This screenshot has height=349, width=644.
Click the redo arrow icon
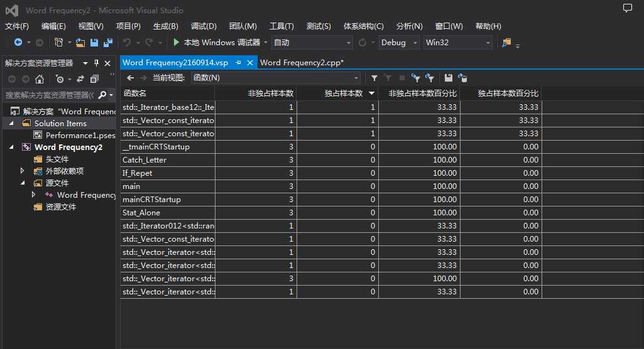(149, 42)
